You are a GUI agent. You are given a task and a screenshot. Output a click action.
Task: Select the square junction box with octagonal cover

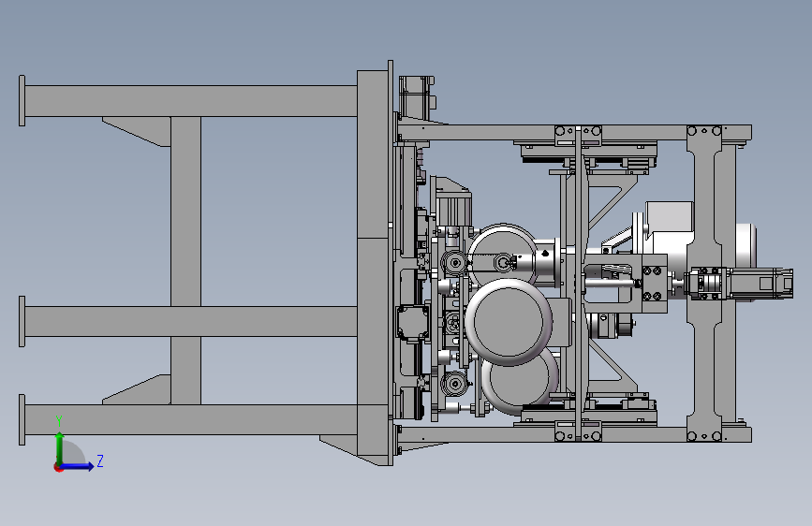(413, 322)
